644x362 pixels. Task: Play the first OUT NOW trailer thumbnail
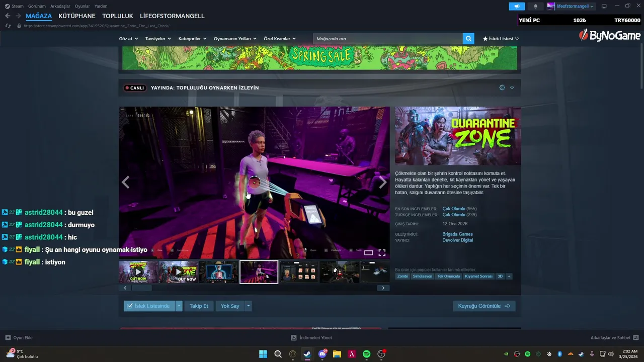point(138,272)
